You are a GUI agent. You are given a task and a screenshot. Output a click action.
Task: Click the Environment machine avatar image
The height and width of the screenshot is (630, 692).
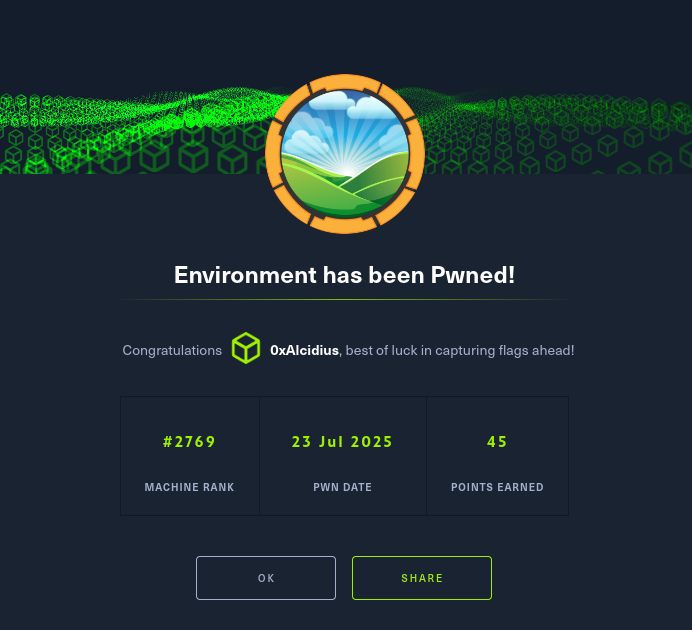345,154
